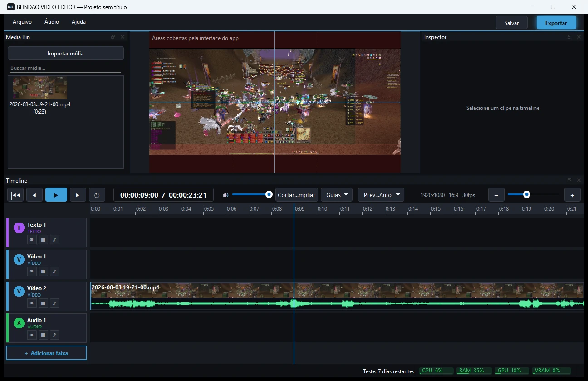
Task: Click the GPU 18% usage indicator
Action: coord(512,371)
